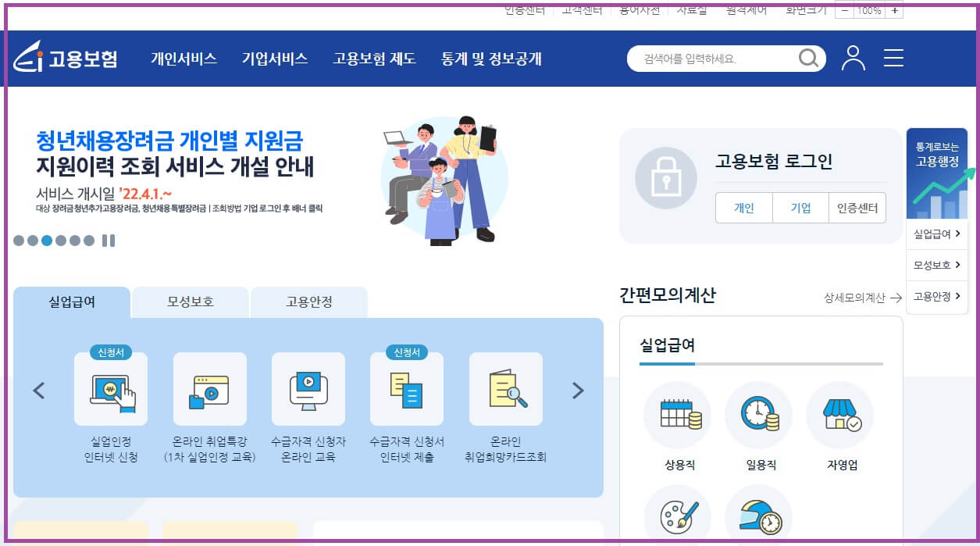This screenshot has height=546, width=980.
Task: Select the 온라인 취업희망카드조회 icon
Action: click(504, 391)
